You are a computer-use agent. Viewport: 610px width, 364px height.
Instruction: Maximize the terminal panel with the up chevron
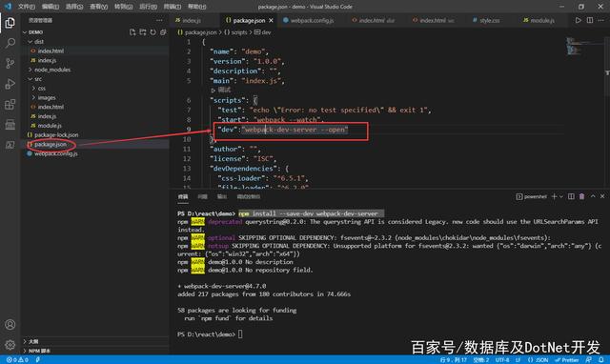593,197
